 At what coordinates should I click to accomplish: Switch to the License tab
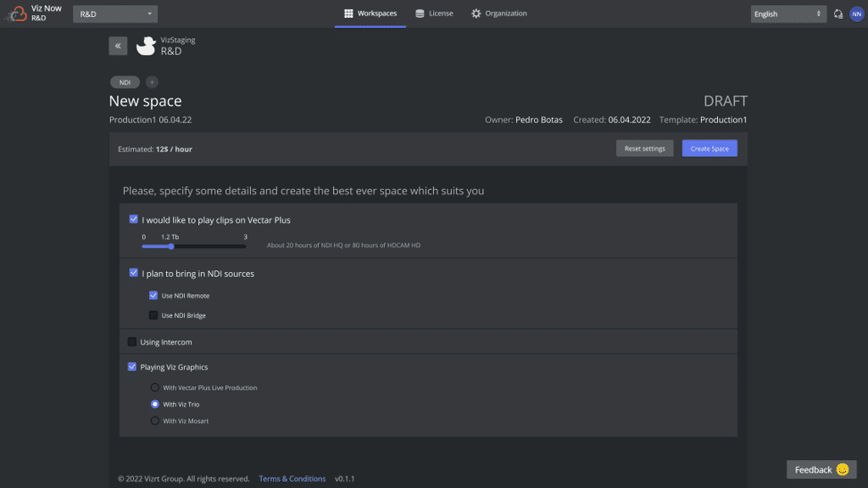(434, 14)
